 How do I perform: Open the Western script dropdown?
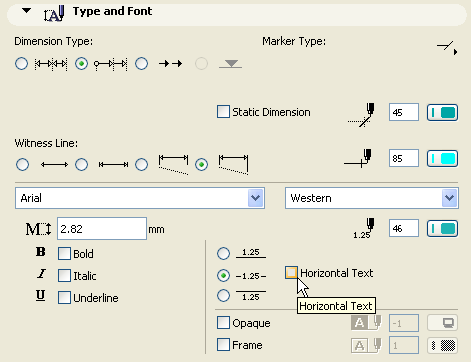point(372,198)
